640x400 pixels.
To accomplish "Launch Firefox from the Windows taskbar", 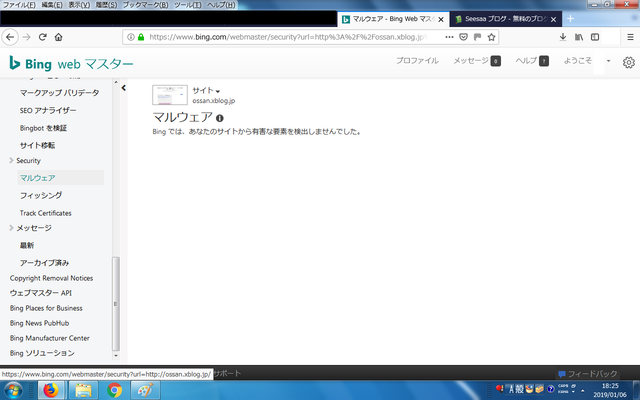I will tap(51, 391).
